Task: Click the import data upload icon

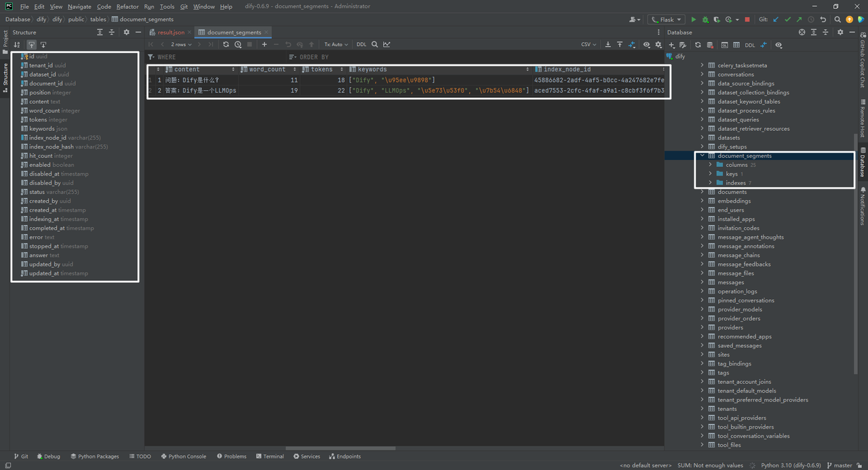Action: point(620,44)
